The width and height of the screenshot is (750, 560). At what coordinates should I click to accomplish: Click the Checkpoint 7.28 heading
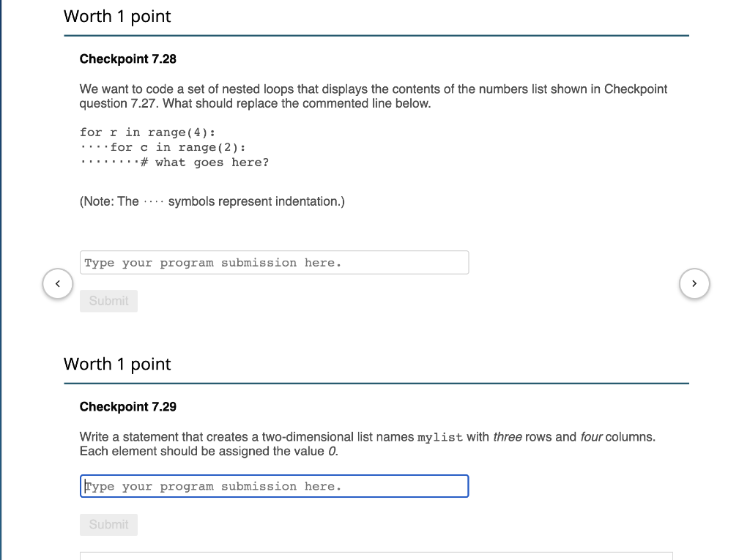pyautogui.click(x=127, y=59)
